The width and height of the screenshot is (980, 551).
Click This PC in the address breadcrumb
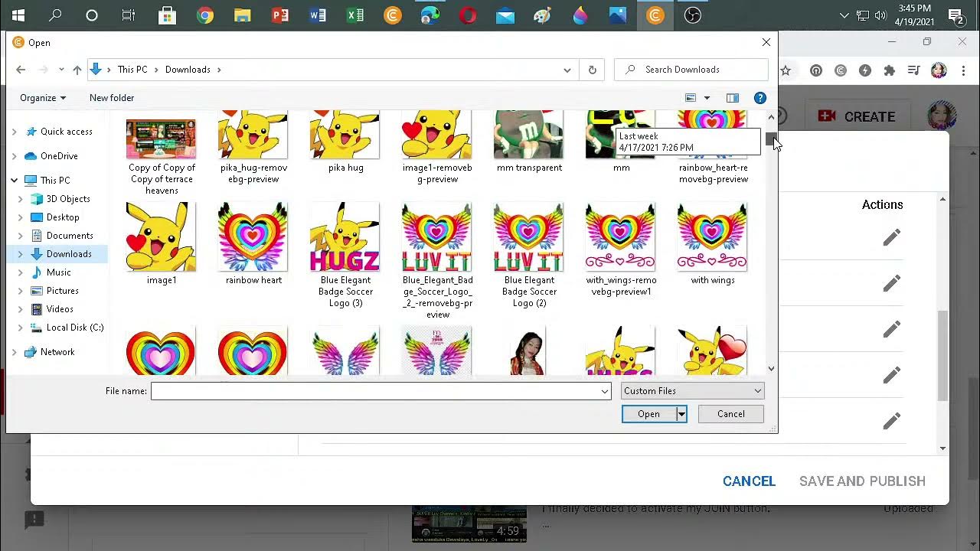point(132,70)
